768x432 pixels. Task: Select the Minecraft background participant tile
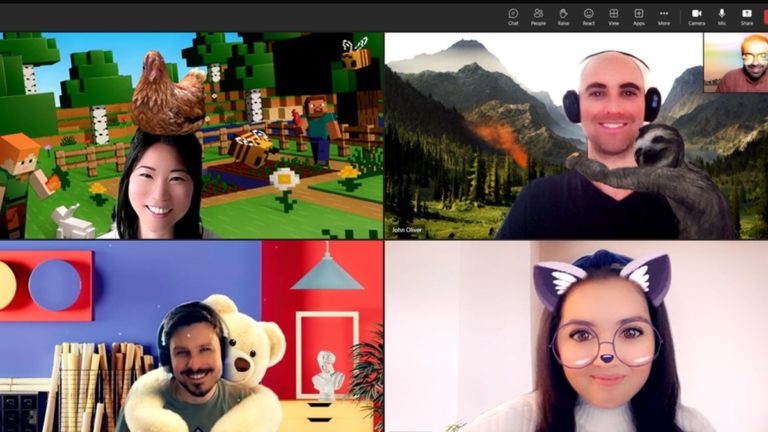[192, 136]
